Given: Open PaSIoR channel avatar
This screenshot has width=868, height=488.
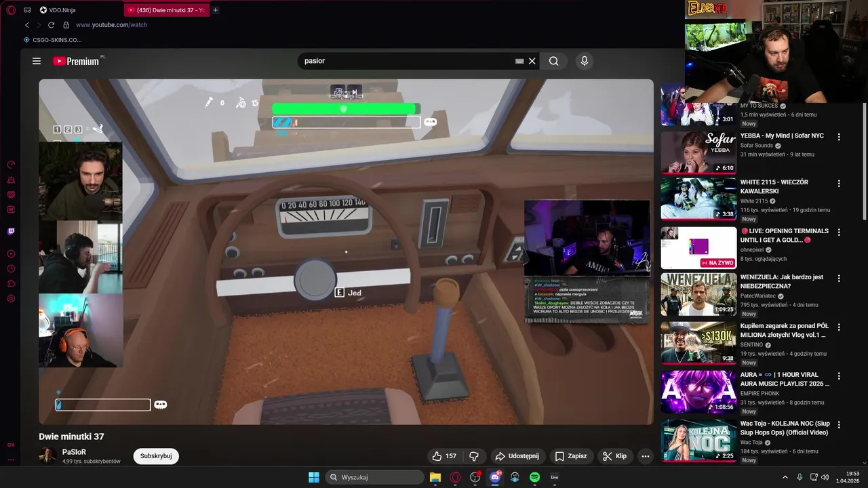Looking at the screenshot, I should pos(47,455).
